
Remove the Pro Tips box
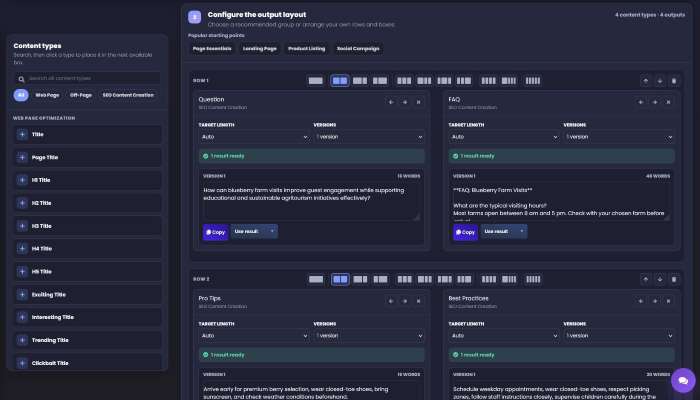point(418,301)
